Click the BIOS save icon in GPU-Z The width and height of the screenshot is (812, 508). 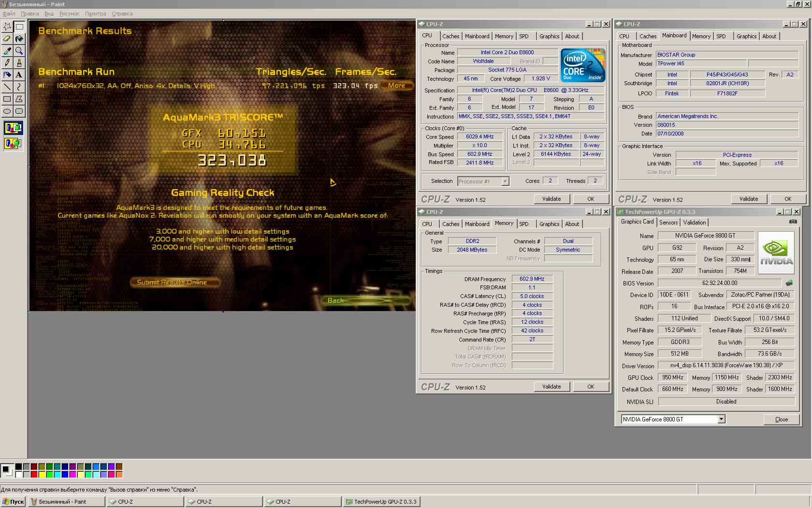point(790,283)
